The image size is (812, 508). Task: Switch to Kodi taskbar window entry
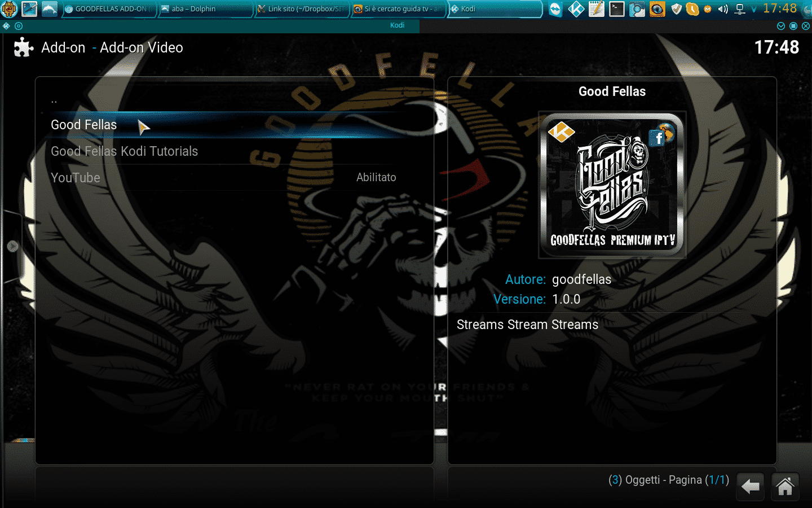[x=495, y=9]
